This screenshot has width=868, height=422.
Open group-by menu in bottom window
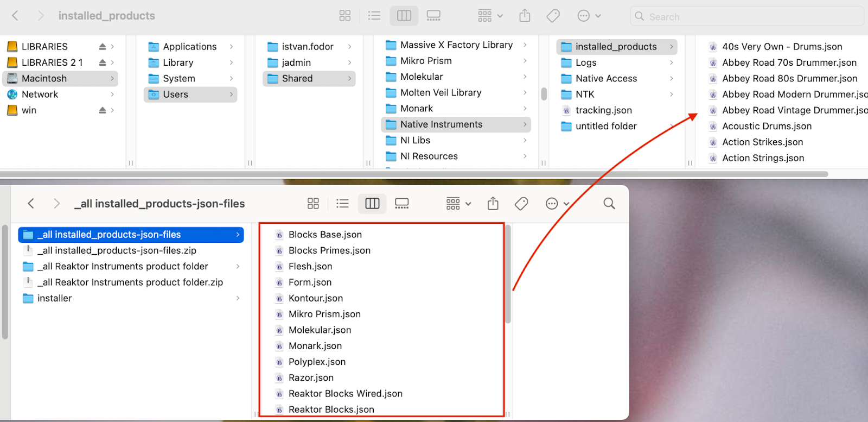(459, 204)
